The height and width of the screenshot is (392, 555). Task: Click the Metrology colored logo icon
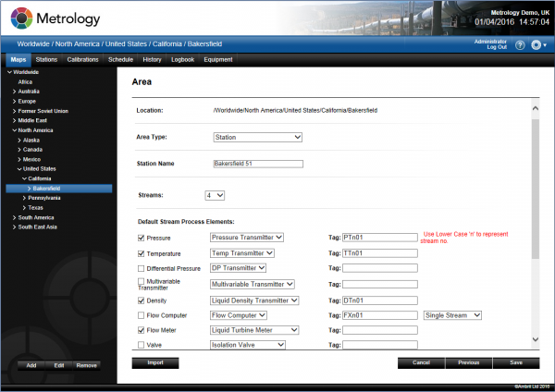(21, 18)
